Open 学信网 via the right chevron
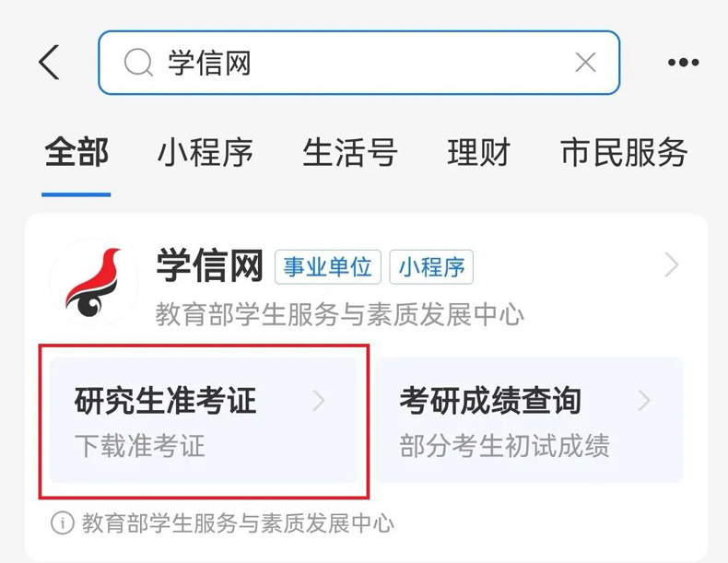The width and height of the screenshot is (728, 563). pos(672,265)
